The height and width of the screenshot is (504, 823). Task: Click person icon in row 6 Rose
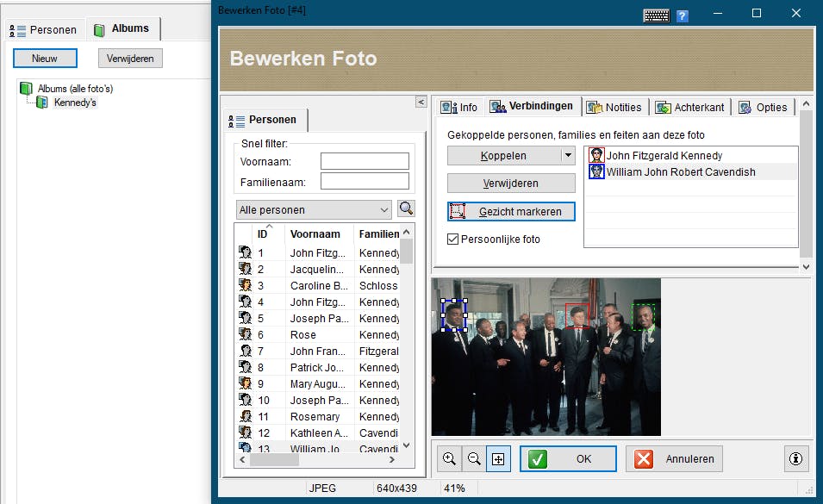pos(245,334)
